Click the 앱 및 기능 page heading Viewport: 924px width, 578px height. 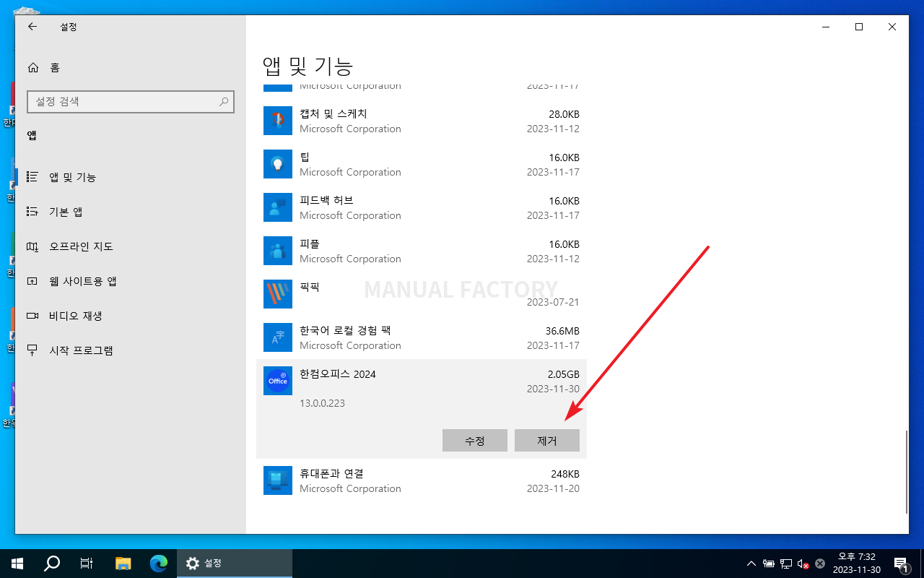click(308, 66)
